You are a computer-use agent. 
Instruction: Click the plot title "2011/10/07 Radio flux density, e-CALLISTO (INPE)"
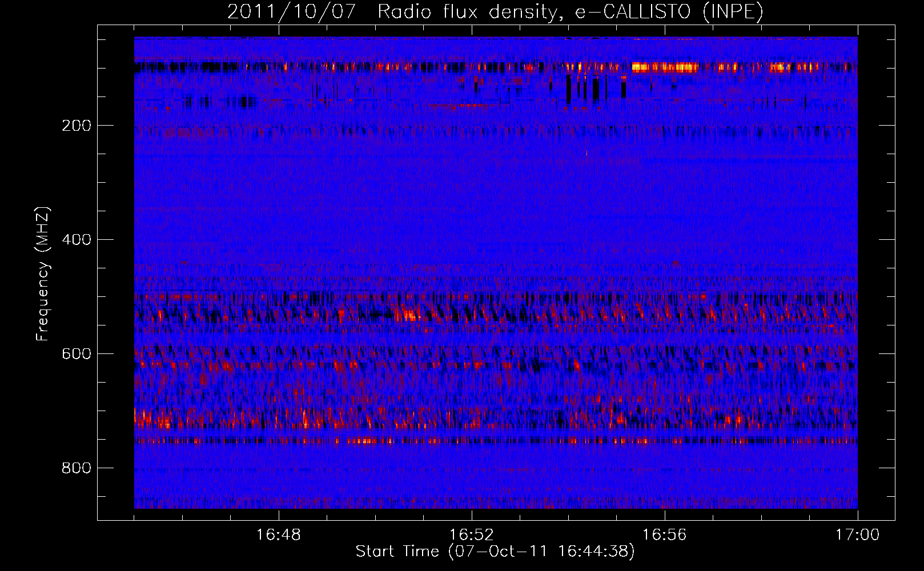[x=495, y=11]
